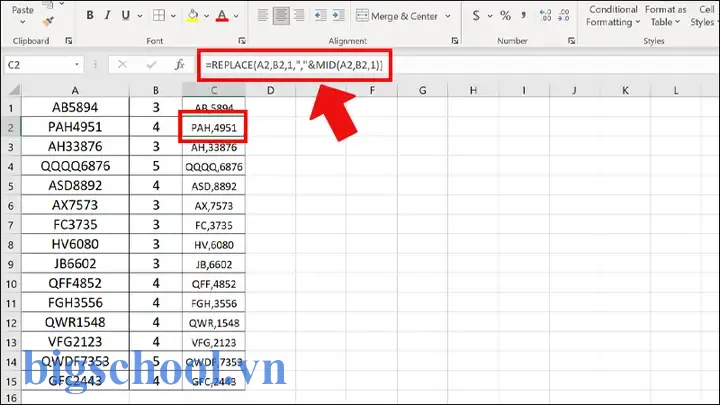Toggle Underline formatting
Viewport: 720px width, 405px height.
(x=125, y=15)
